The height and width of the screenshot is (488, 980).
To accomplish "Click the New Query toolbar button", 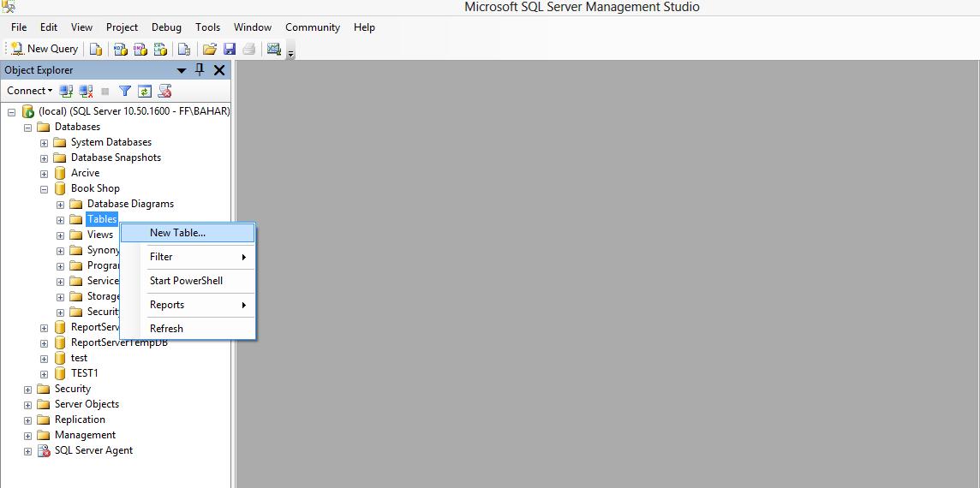I will coord(45,49).
